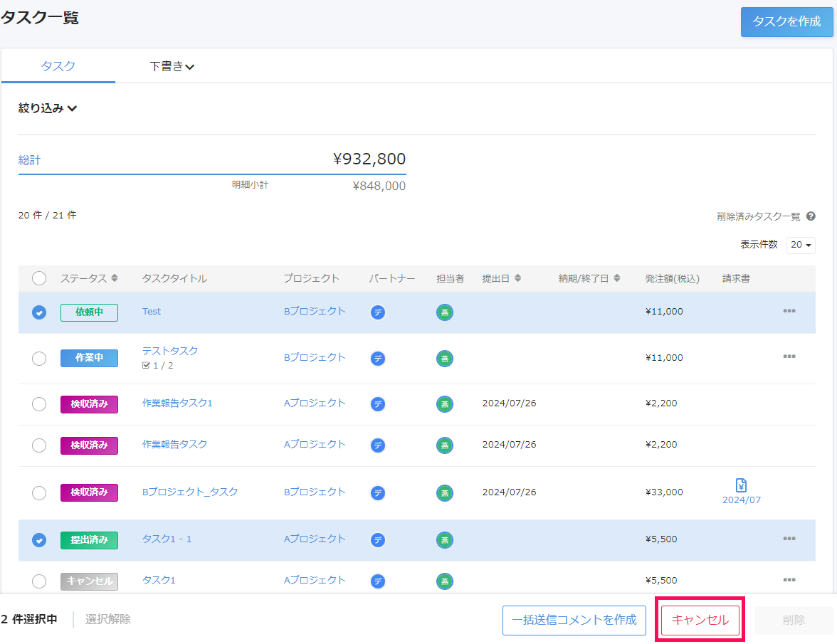
Task: Click partner avatar in Bプロジェクト_タスク row
Action: click(x=378, y=492)
